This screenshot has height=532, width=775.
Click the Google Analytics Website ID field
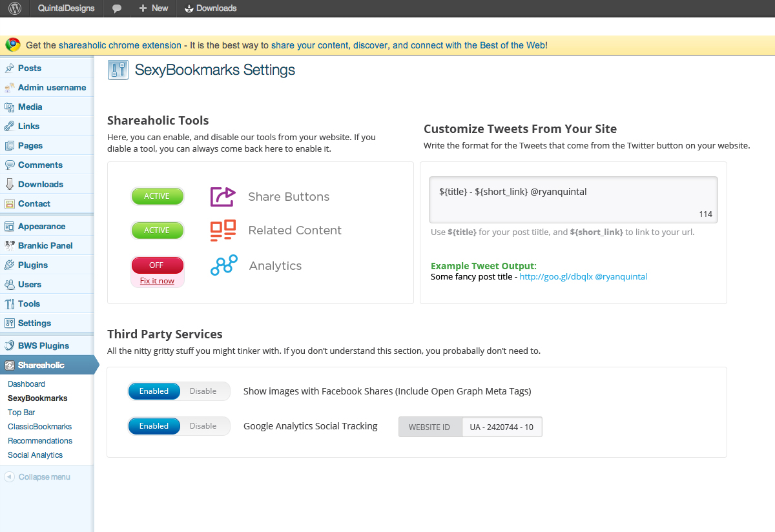tap(502, 427)
